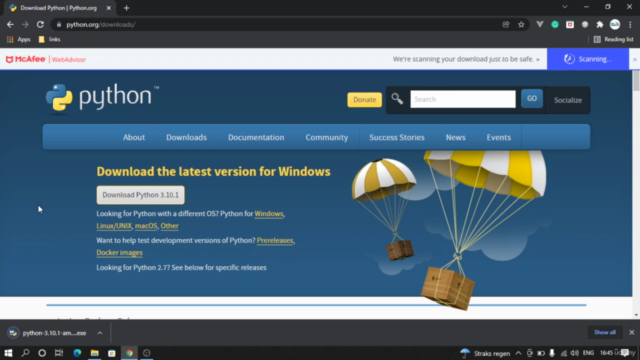
Task: Click the Scanning status button
Action: coord(588,59)
